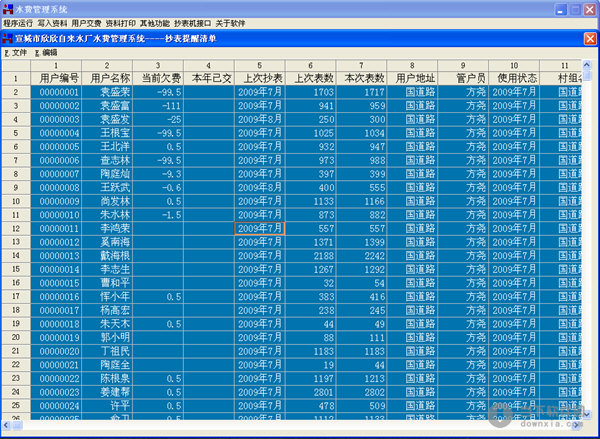Click current reading cell 2242
600x439 pixels.
tap(362, 256)
